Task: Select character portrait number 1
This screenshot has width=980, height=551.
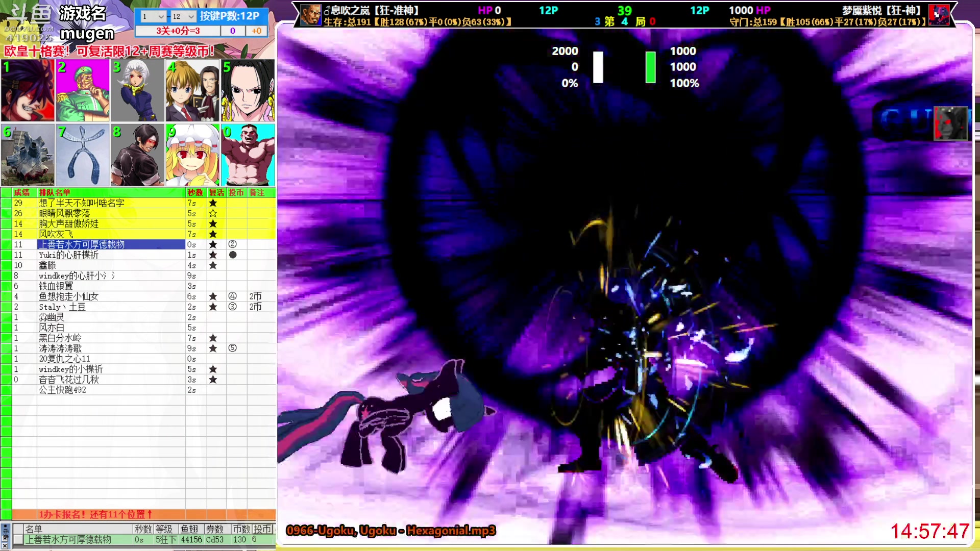Action: point(28,90)
